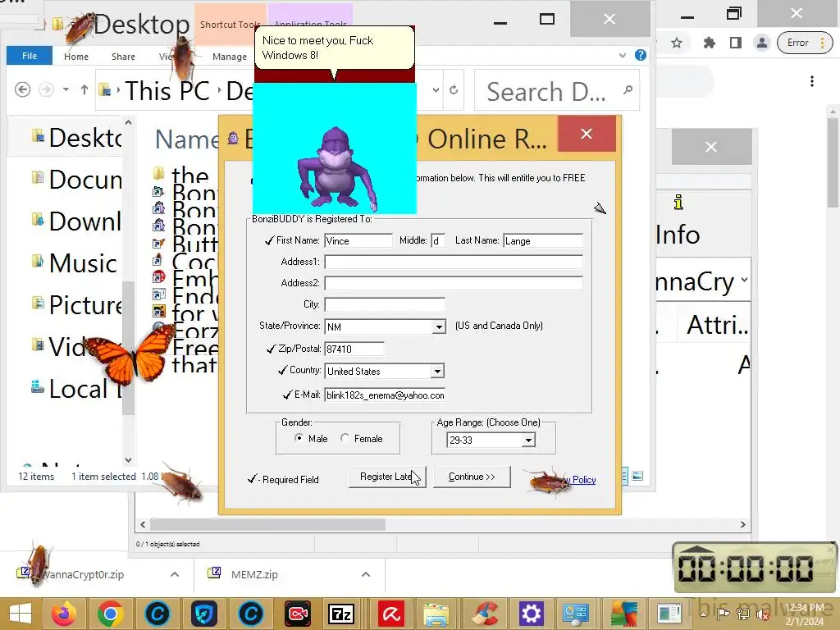
Task: Open Chrome page three-dot menu
Action: click(812, 81)
